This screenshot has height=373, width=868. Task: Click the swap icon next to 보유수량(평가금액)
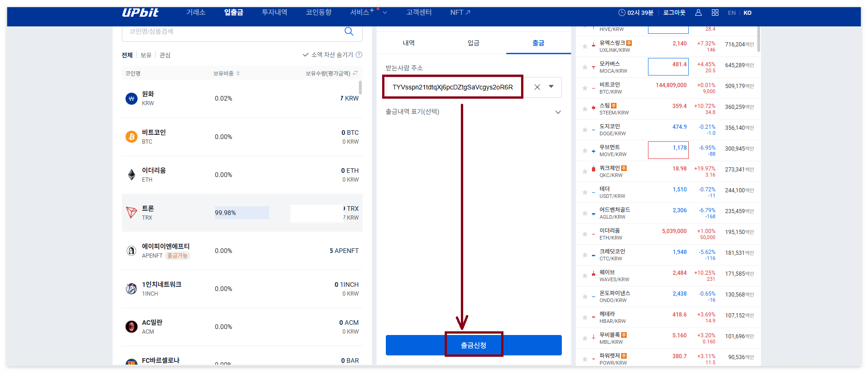[x=355, y=73]
